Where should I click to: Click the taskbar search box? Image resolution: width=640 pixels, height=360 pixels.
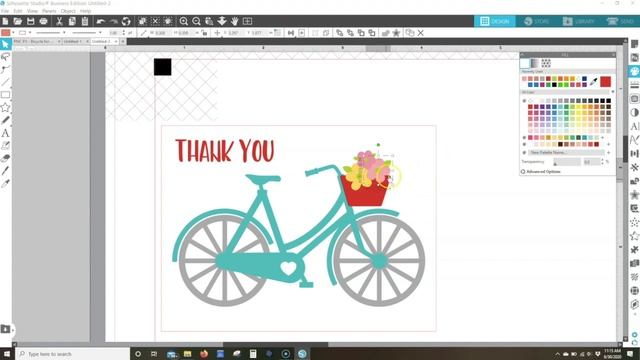(73, 354)
